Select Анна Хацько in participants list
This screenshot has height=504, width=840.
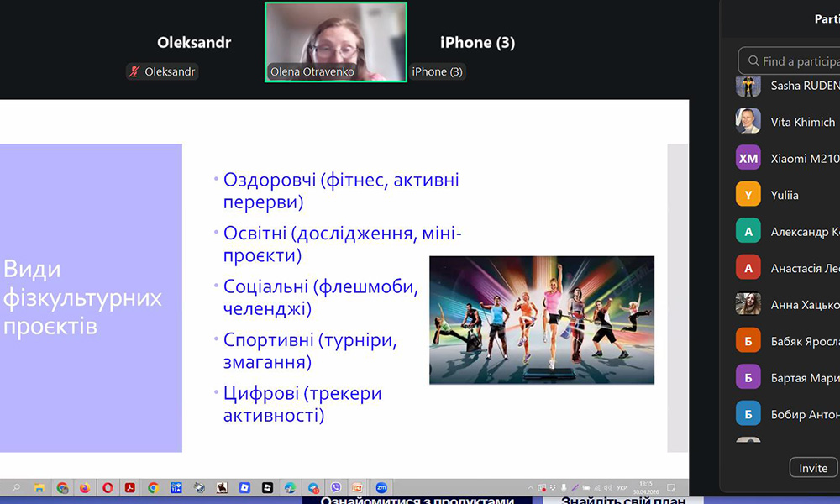pos(788,304)
